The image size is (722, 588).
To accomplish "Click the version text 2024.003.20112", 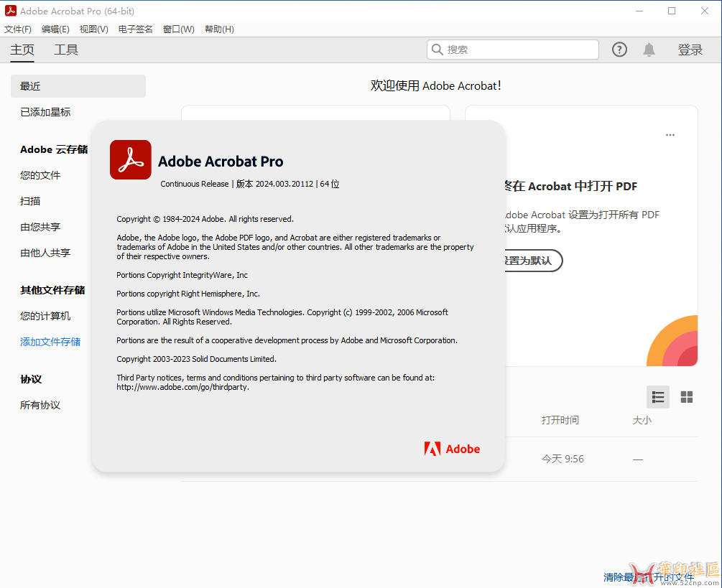I will point(284,184).
